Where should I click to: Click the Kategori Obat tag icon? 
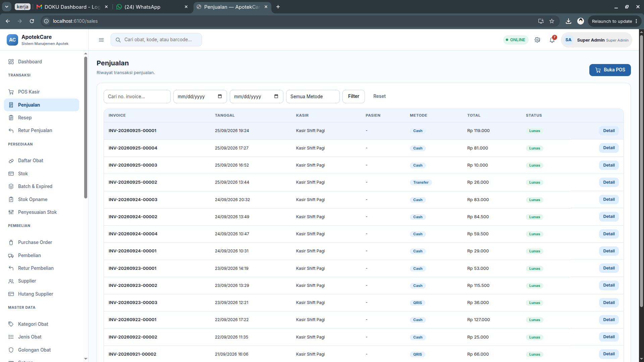point(11,324)
